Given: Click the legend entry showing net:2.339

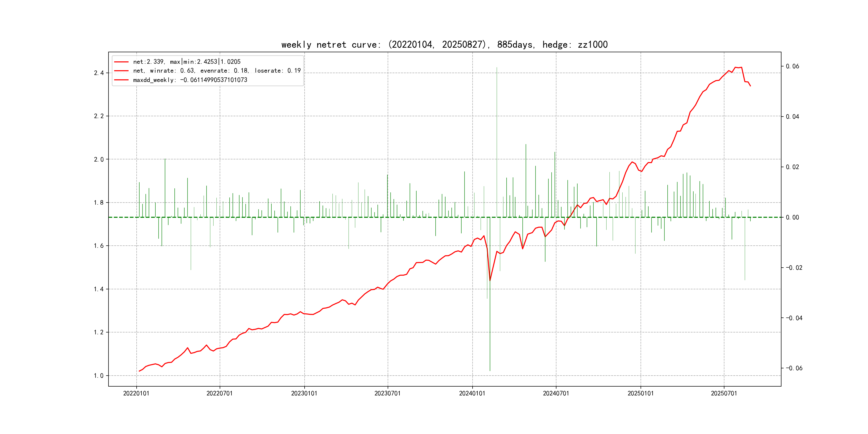Looking at the screenshot, I should click(187, 62).
